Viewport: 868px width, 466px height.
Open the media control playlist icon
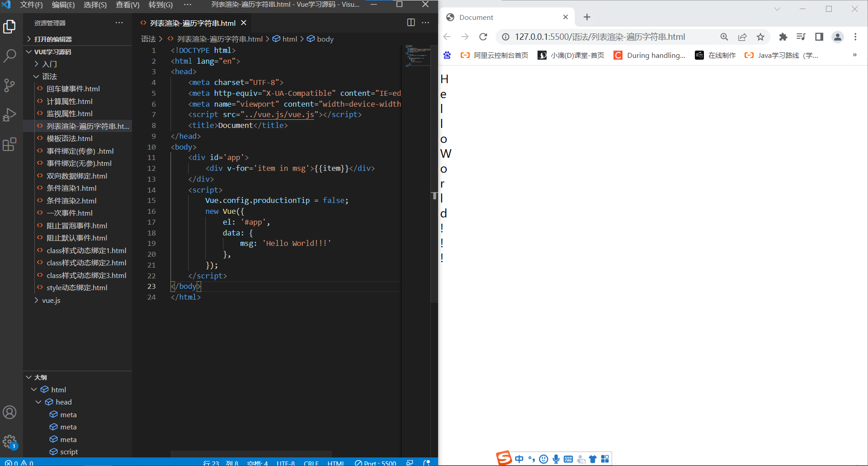point(801,37)
